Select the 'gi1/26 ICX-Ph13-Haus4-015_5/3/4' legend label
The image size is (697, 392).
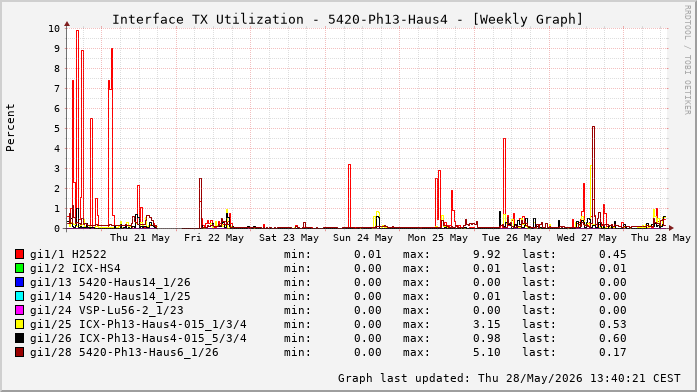tap(138, 338)
